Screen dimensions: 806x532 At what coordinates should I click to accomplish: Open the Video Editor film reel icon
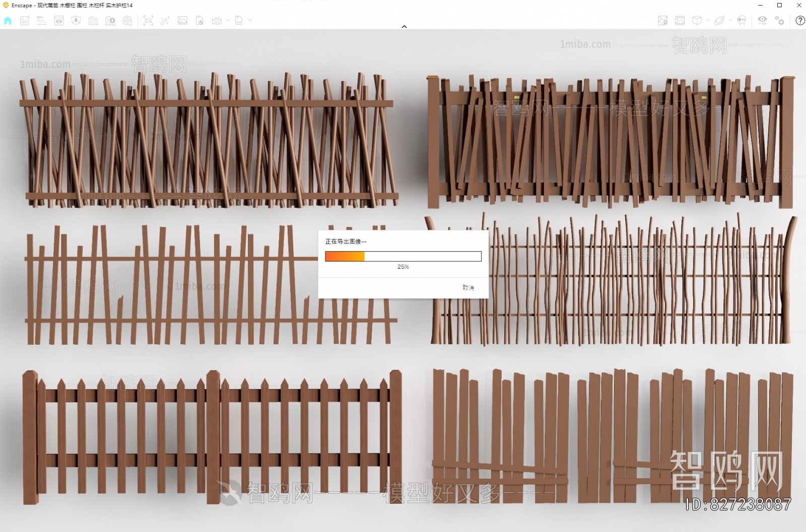click(x=127, y=21)
